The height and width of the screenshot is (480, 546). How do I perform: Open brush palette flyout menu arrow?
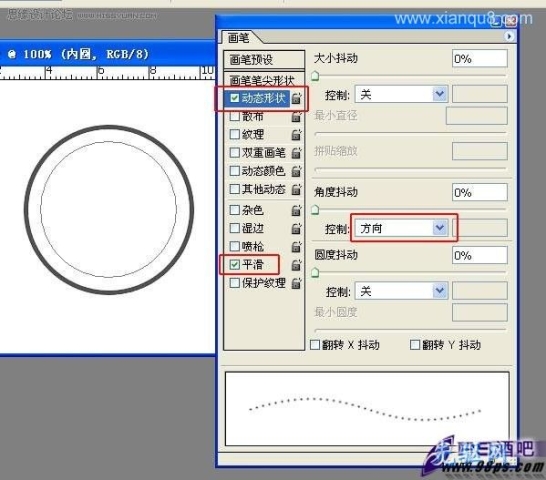[509, 36]
